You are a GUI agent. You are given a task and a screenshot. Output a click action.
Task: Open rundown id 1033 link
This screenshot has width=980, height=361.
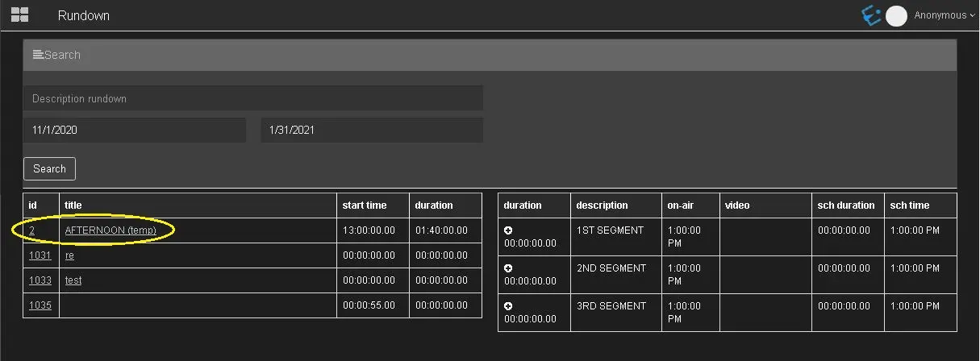[x=40, y=280]
